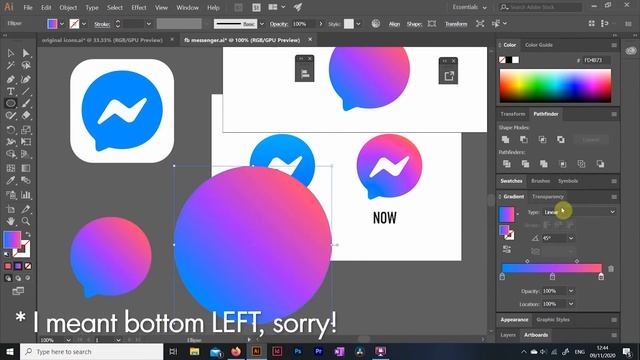Select the Pen tool
Image resolution: width=640 pixels, height=360 pixels.
[11, 79]
